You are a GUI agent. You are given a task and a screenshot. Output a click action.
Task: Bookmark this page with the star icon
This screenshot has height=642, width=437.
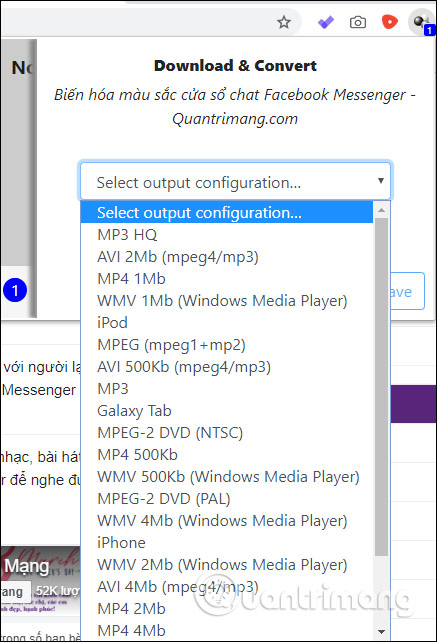click(283, 22)
